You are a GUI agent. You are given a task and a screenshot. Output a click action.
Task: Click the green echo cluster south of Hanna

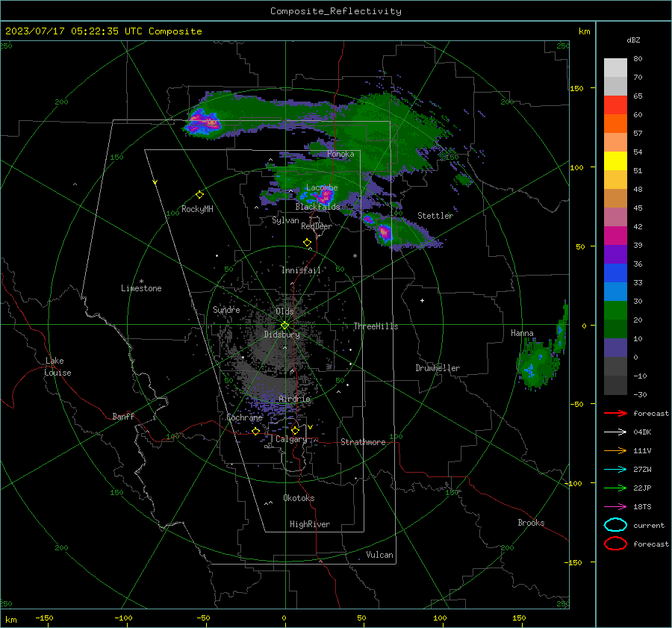point(538,364)
